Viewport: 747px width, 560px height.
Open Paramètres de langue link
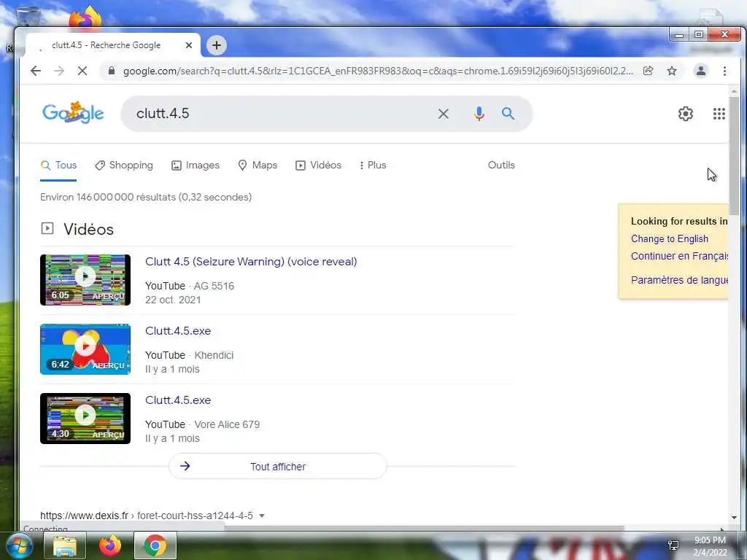(x=679, y=280)
